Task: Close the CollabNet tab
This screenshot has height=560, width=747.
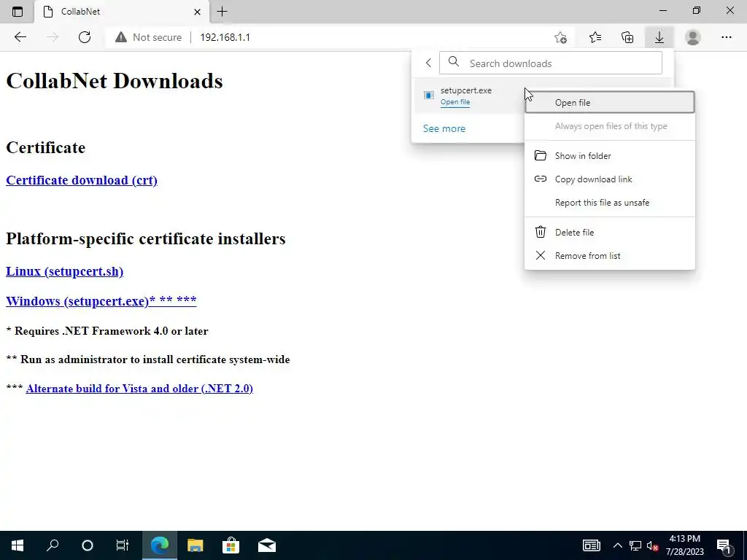Action: (x=197, y=12)
